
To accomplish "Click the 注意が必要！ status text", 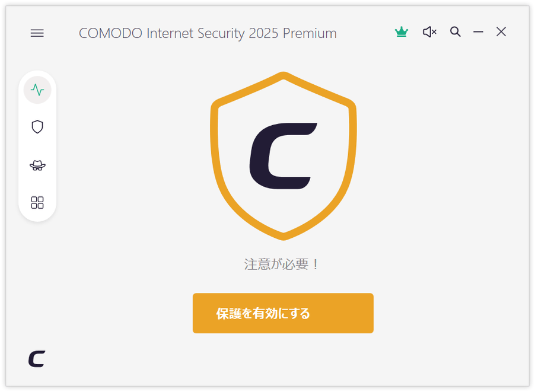I will tap(282, 264).
